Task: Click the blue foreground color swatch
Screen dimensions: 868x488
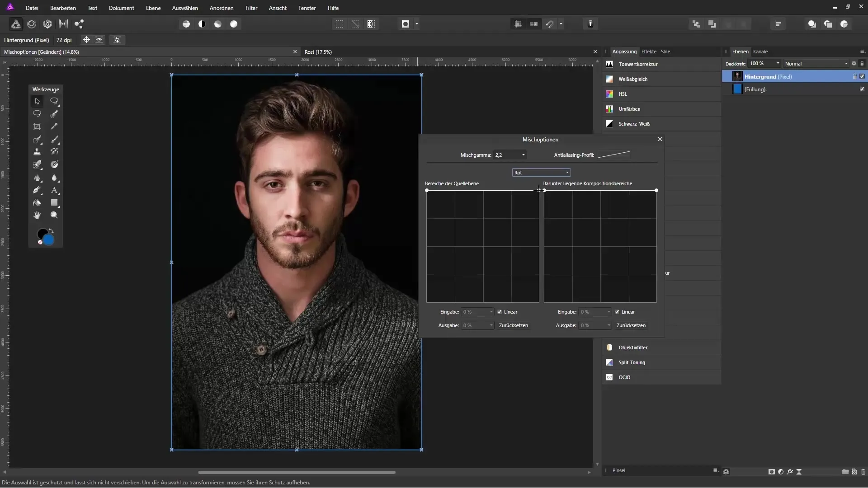Action: [48, 240]
